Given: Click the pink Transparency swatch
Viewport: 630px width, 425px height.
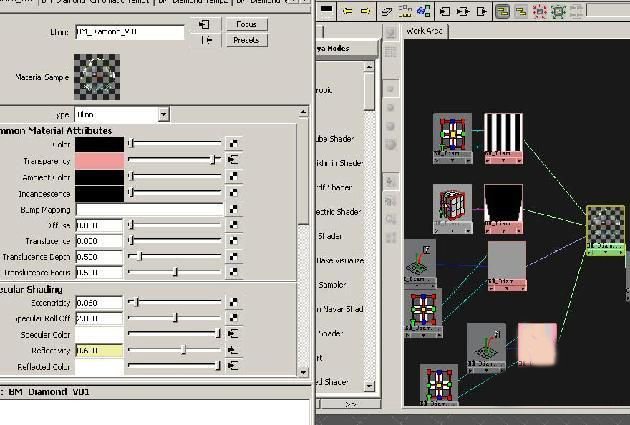Looking at the screenshot, I should (x=99, y=160).
